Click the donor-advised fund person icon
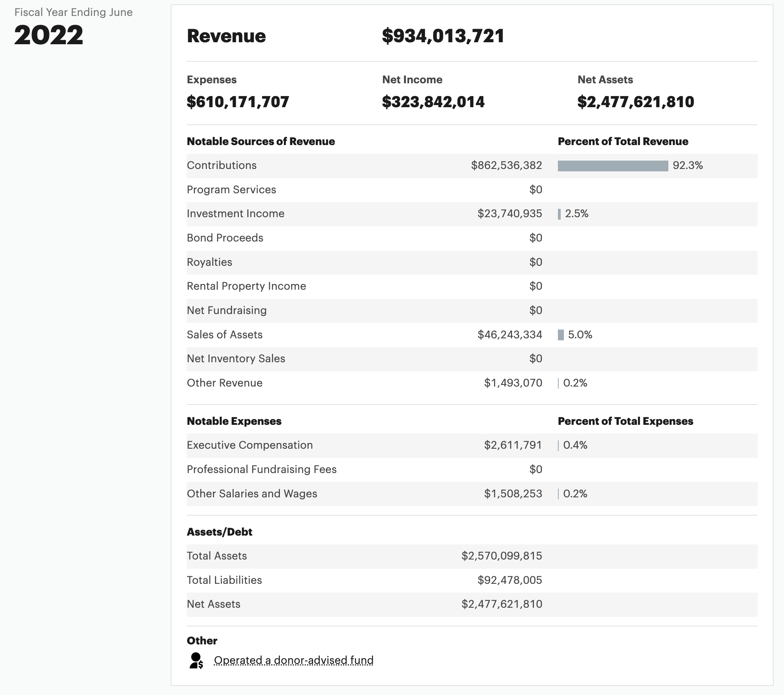This screenshot has height=695, width=784. click(196, 660)
